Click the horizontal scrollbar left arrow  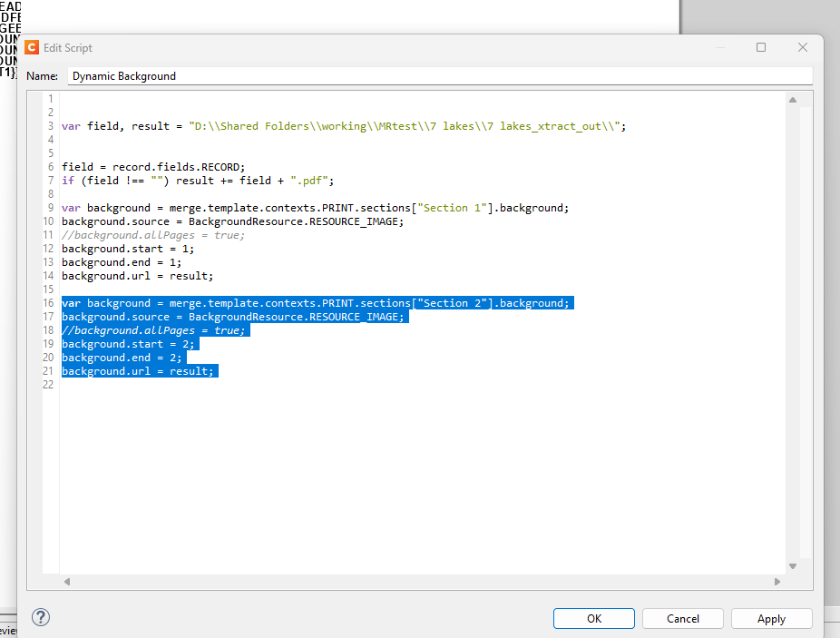pyautogui.click(x=67, y=582)
